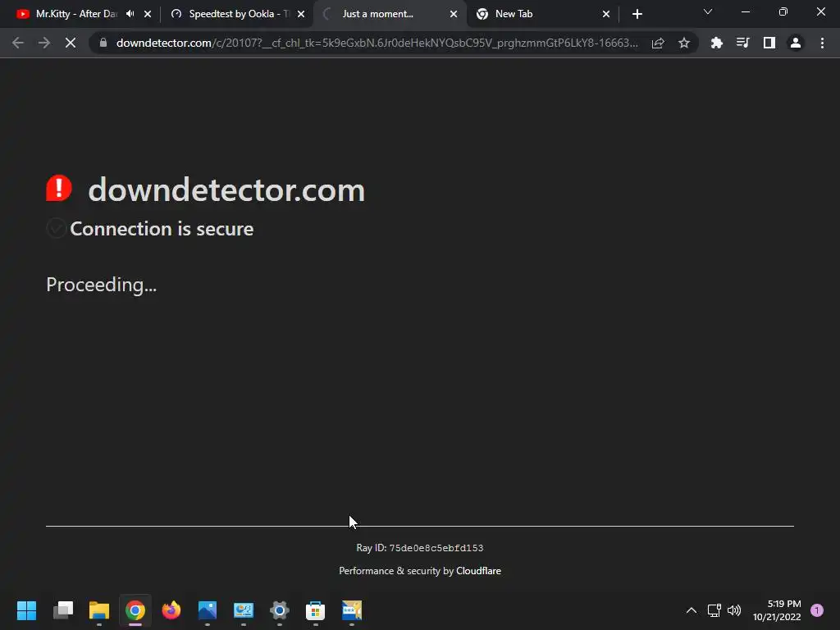
Task: Open the Chrome profile menu
Action: (796, 43)
